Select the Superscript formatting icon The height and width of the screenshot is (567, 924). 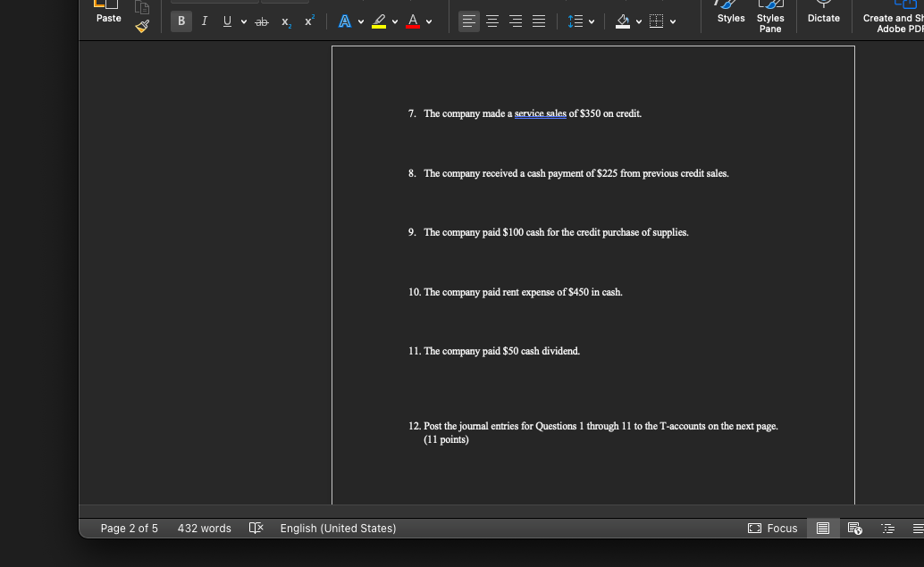307,21
